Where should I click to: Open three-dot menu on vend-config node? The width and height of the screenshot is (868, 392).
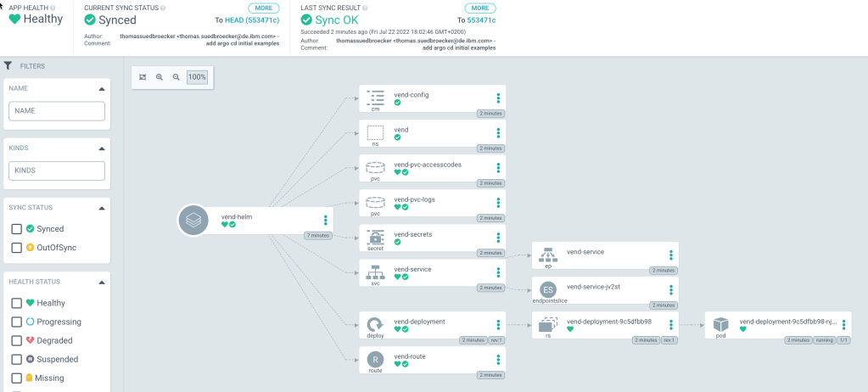498,98
